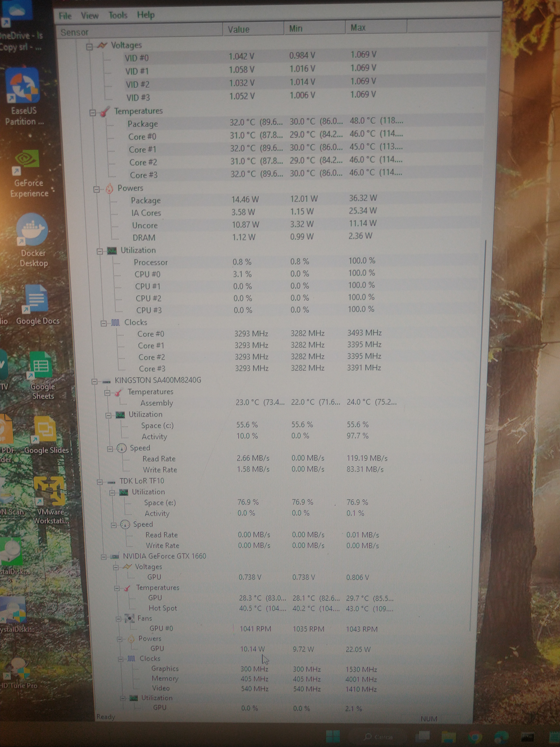The image size is (560, 747).
Task: Open the EaseUS Partition desktop shortcut
Action: click(24, 96)
